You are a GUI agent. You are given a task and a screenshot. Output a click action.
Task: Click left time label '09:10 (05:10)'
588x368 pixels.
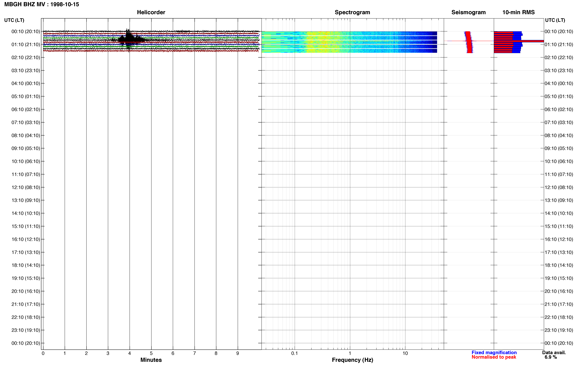point(26,148)
